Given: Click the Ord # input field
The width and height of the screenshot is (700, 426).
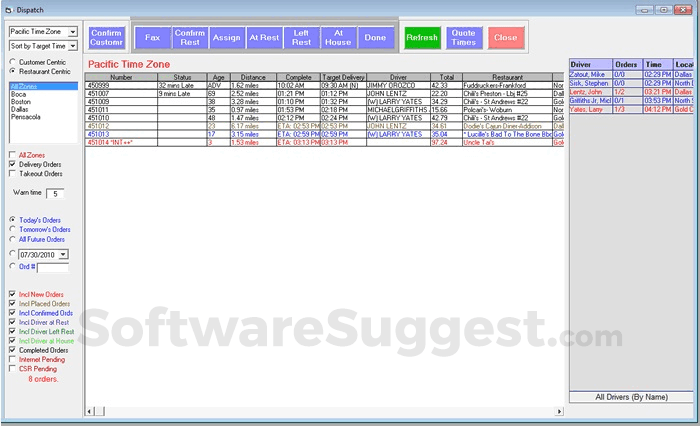Looking at the screenshot, I should (53, 267).
